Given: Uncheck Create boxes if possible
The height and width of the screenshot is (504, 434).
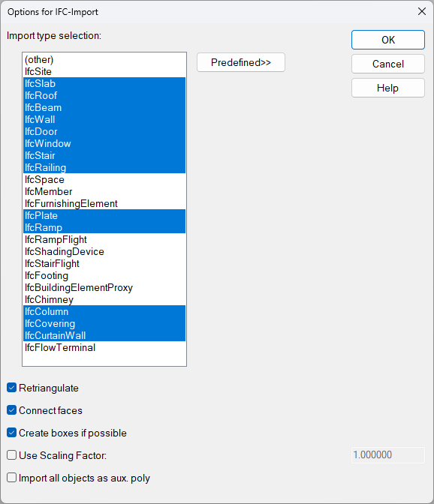Looking at the screenshot, I should (x=11, y=433).
